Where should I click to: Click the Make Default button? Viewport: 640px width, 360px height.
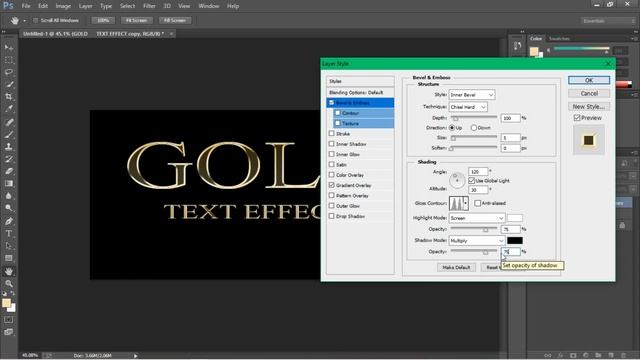coord(456,267)
